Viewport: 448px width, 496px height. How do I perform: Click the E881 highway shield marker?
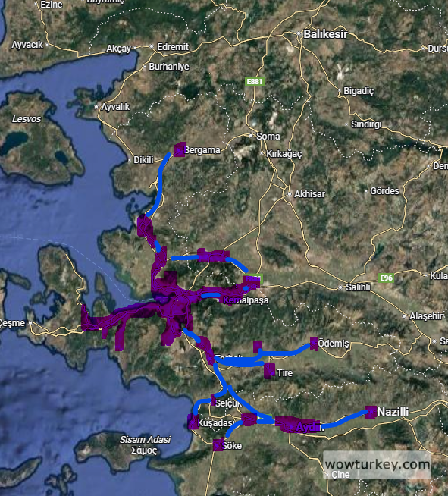click(x=255, y=82)
